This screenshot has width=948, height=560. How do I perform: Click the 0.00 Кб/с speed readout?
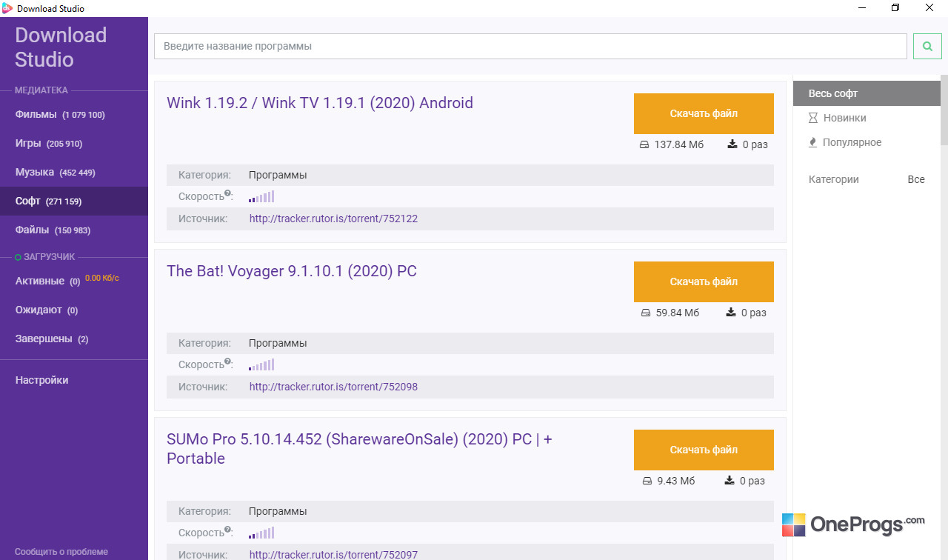coord(102,279)
